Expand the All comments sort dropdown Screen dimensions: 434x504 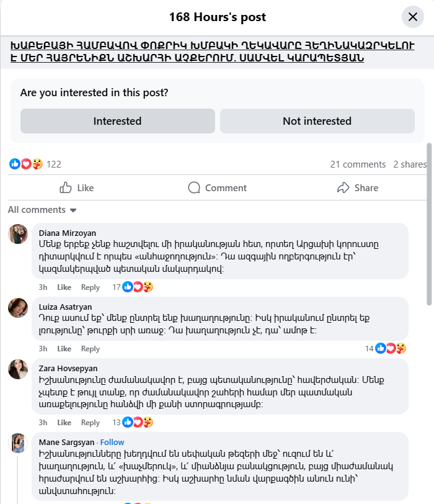(x=42, y=210)
